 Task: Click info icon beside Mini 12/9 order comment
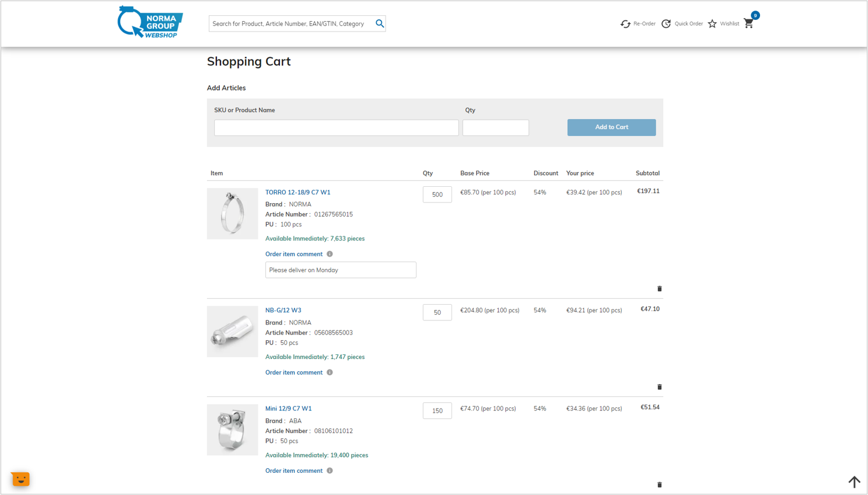[330, 470]
